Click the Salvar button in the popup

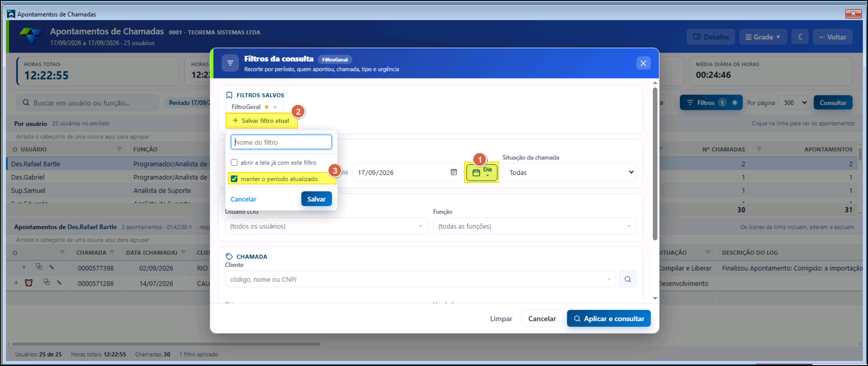[x=316, y=199]
